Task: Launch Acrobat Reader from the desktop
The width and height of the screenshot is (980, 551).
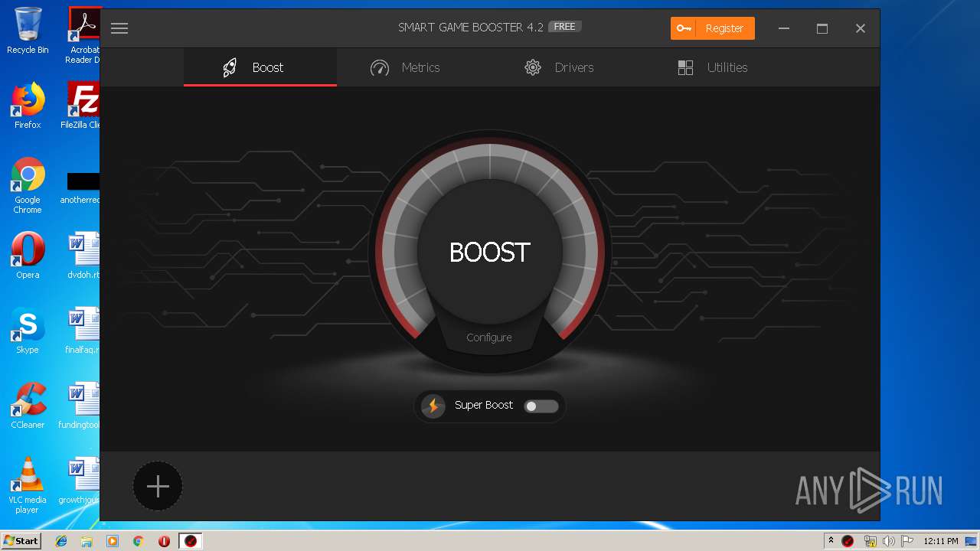Action: tap(83, 35)
